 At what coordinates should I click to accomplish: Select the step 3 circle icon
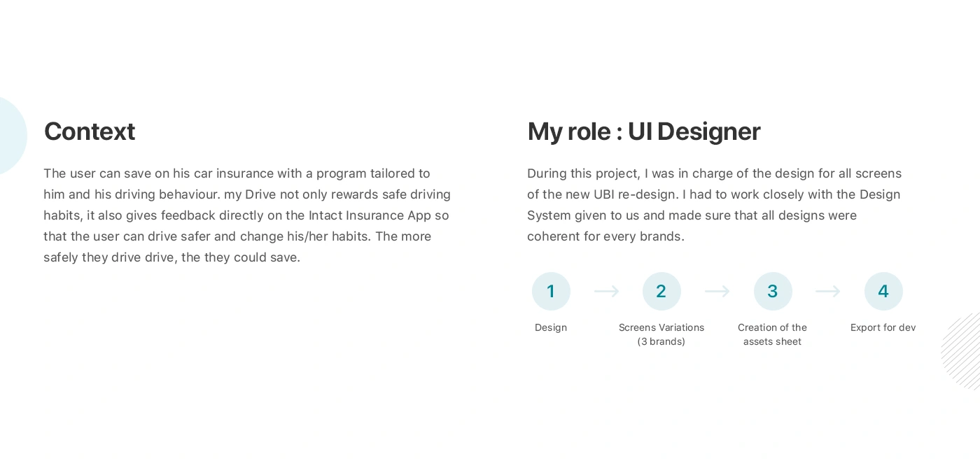pos(773,292)
